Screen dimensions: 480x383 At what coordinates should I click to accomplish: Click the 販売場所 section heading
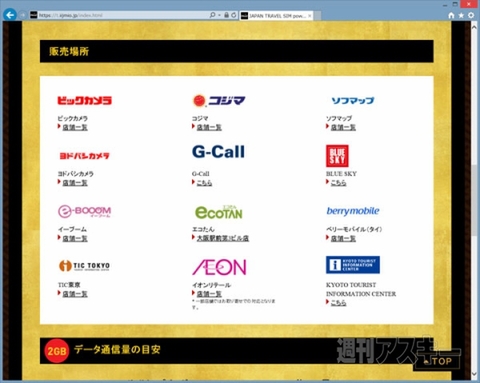69,51
